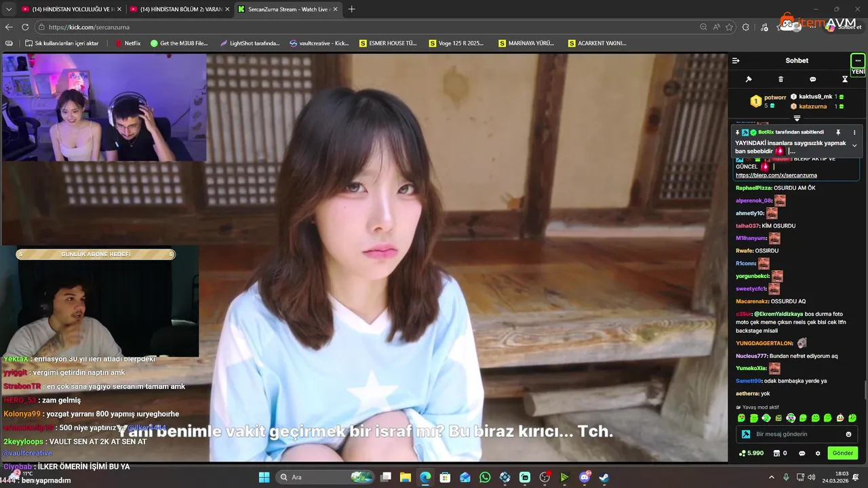The image size is (868, 488).
Task: Start read aloud from the address bar
Action: point(716,27)
